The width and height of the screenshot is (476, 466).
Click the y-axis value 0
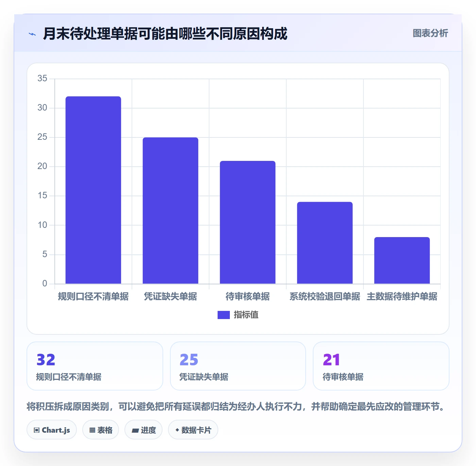45,284
